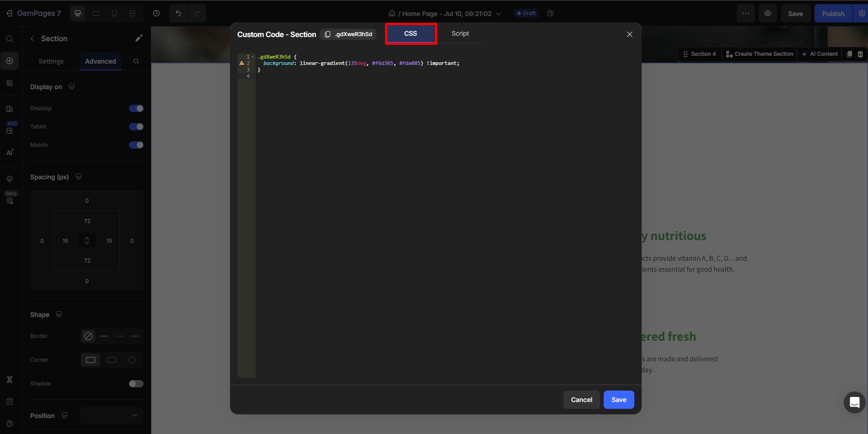Save the custom CSS code

pos(618,399)
